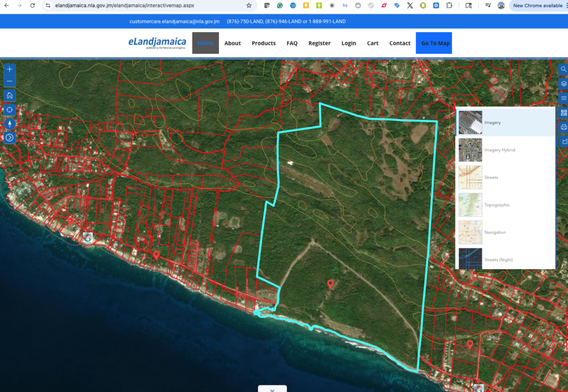Expand the bottom panel chevron

[x=272, y=390]
